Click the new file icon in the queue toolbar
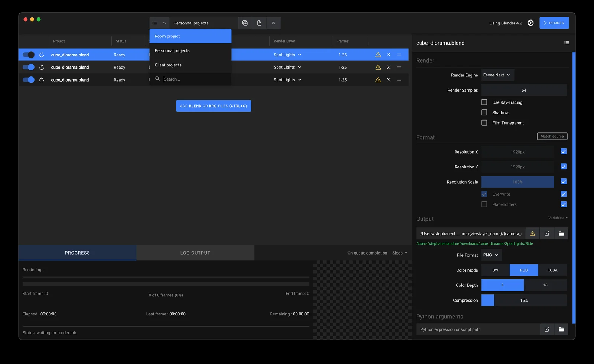594x364 pixels. click(x=259, y=23)
